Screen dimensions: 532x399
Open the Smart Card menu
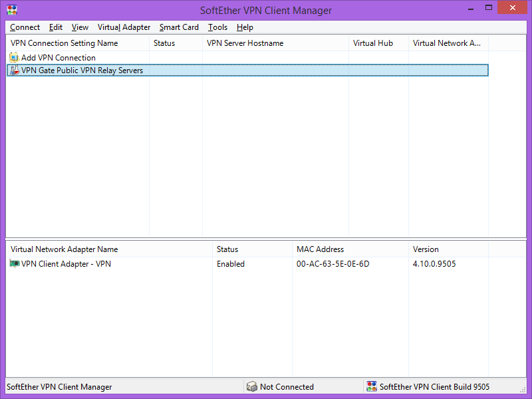pos(179,27)
